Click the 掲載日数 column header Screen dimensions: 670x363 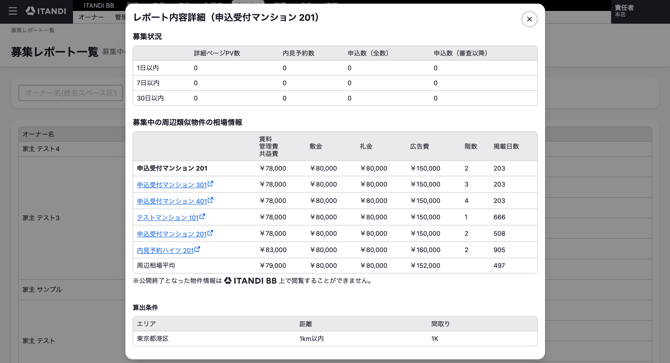tap(506, 146)
